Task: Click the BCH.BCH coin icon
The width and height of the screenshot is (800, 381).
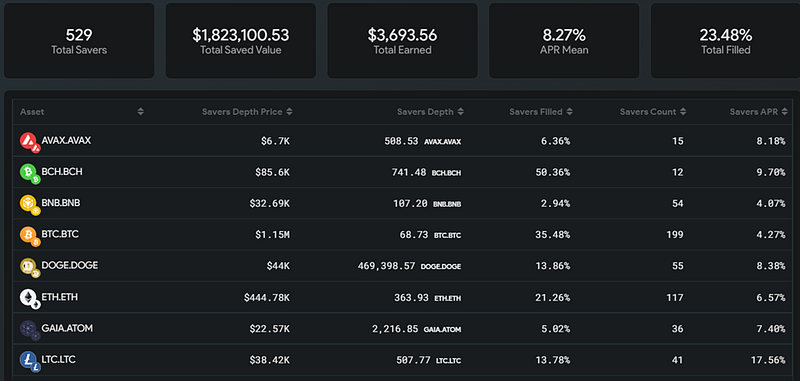Action: [30, 173]
